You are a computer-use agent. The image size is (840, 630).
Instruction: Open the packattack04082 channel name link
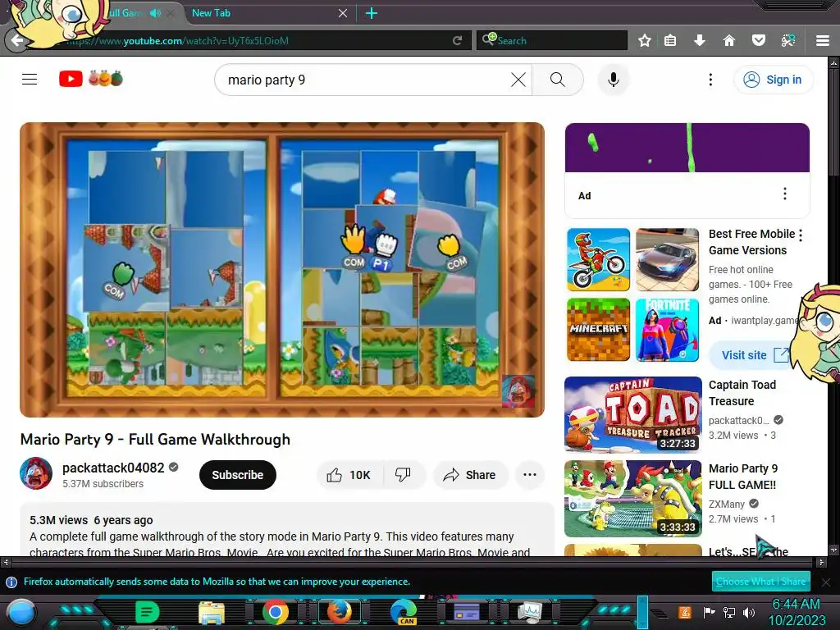113,468
